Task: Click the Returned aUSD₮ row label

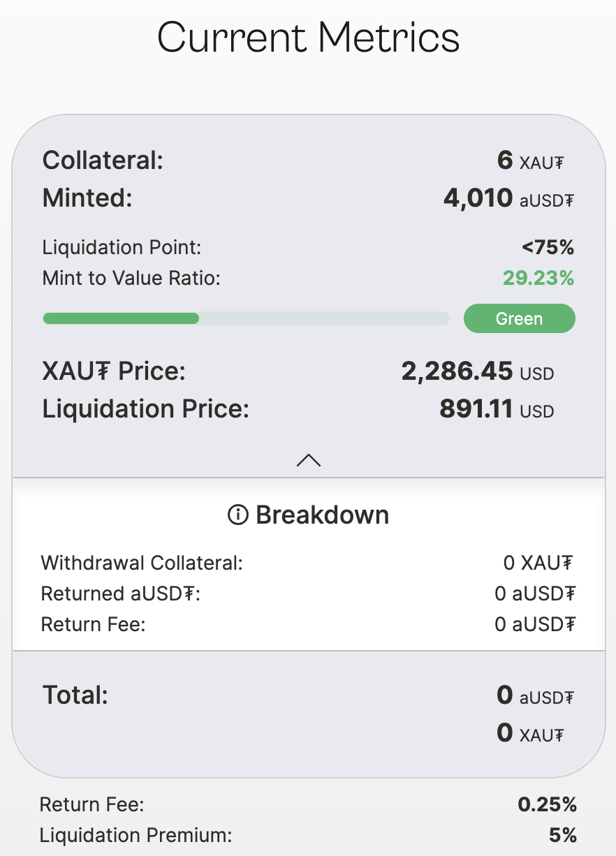Action: [x=121, y=593]
